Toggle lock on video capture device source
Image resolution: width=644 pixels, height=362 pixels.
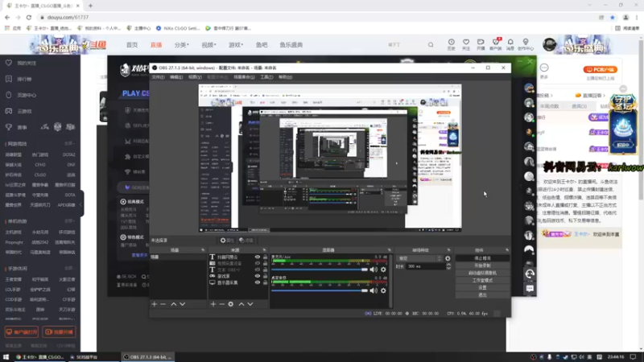pyautogui.click(x=265, y=263)
